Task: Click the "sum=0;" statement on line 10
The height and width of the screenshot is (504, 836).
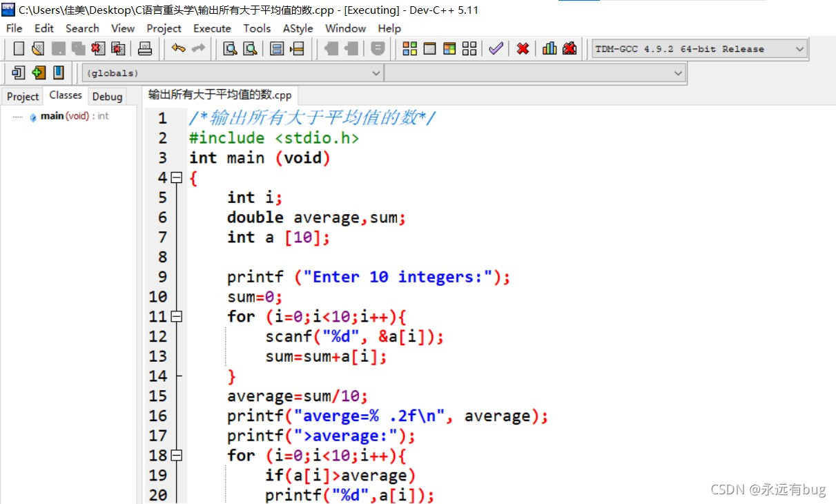Action: [x=255, y=297]
